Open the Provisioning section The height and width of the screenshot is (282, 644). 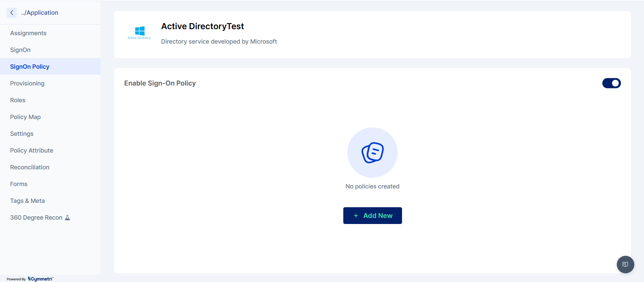[x=50, y=83]
